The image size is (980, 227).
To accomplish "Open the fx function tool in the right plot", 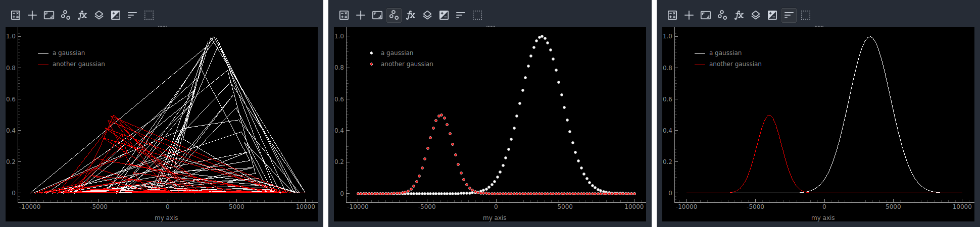I will [x=739, y=15].
